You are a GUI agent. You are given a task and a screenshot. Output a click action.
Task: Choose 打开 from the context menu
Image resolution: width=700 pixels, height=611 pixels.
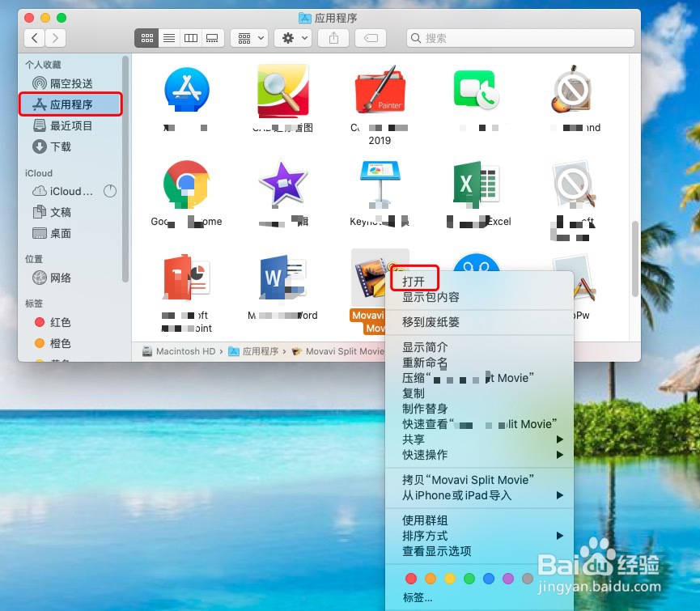tap(415, 278)
